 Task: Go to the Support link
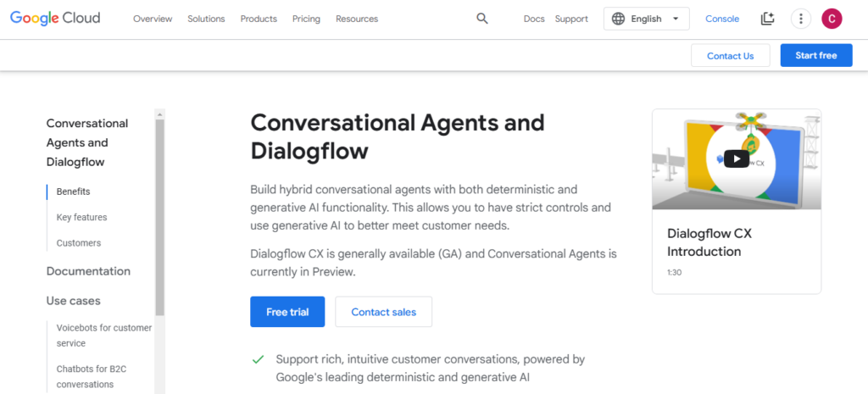[x=571, y=19]
